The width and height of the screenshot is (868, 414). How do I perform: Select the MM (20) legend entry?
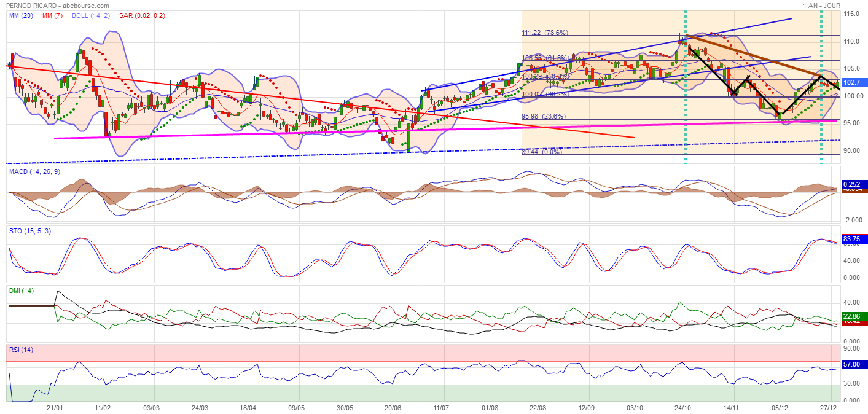click(x=22, y=15)
